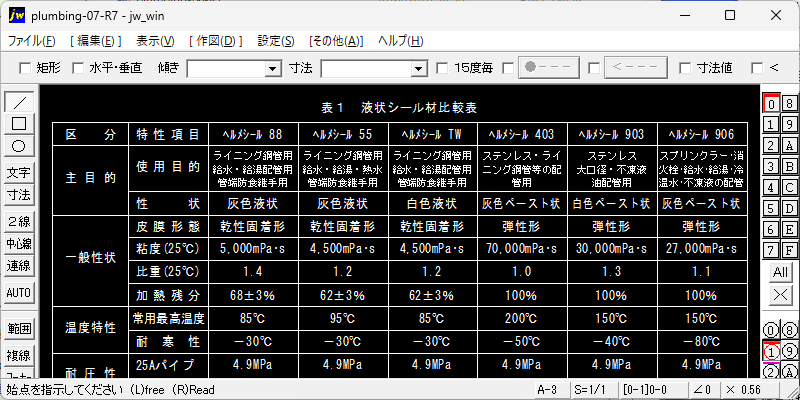Select the 複線 offset line tool

click(x=19, y=355)
